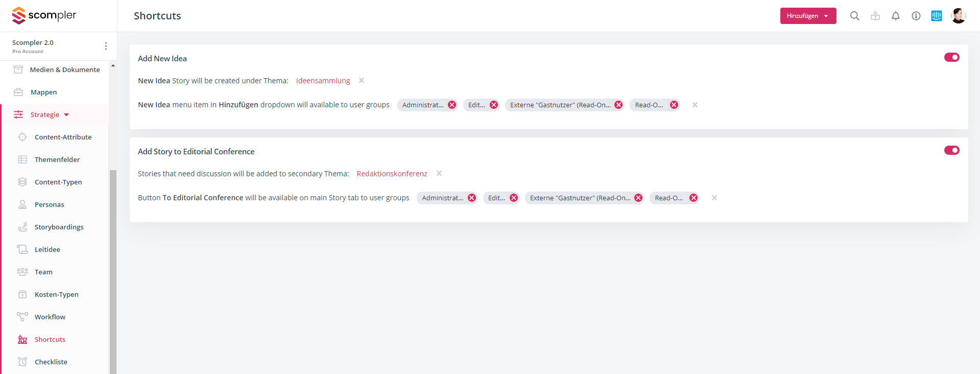Viewport: 980px width, 374px height.
Task: Click the notifications bell icon
Action: coord(895,16)
